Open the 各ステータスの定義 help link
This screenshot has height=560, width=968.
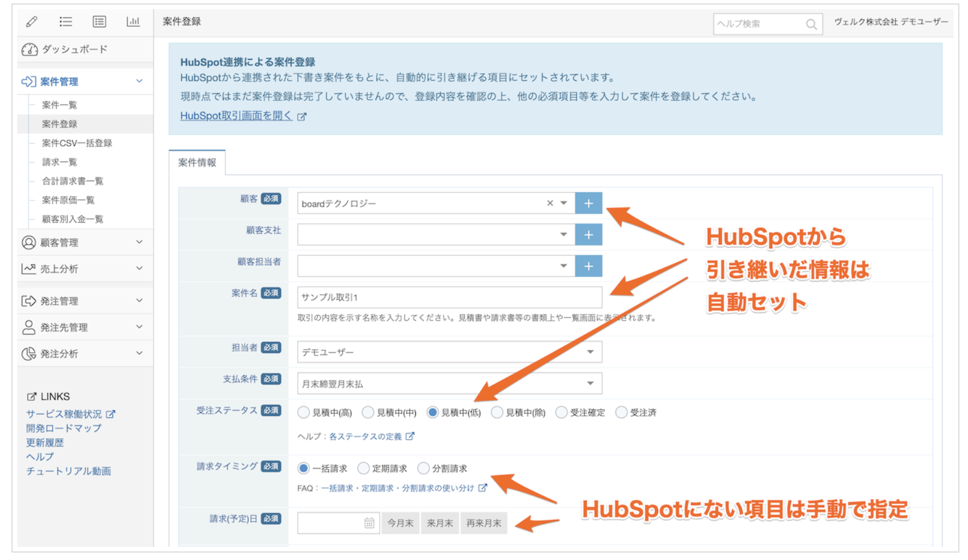[365, 436]
